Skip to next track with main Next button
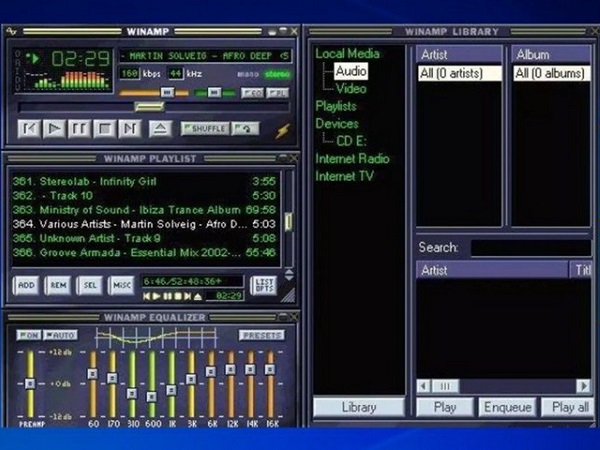Viewport: 600px width, 450px height. coord(130,129)
